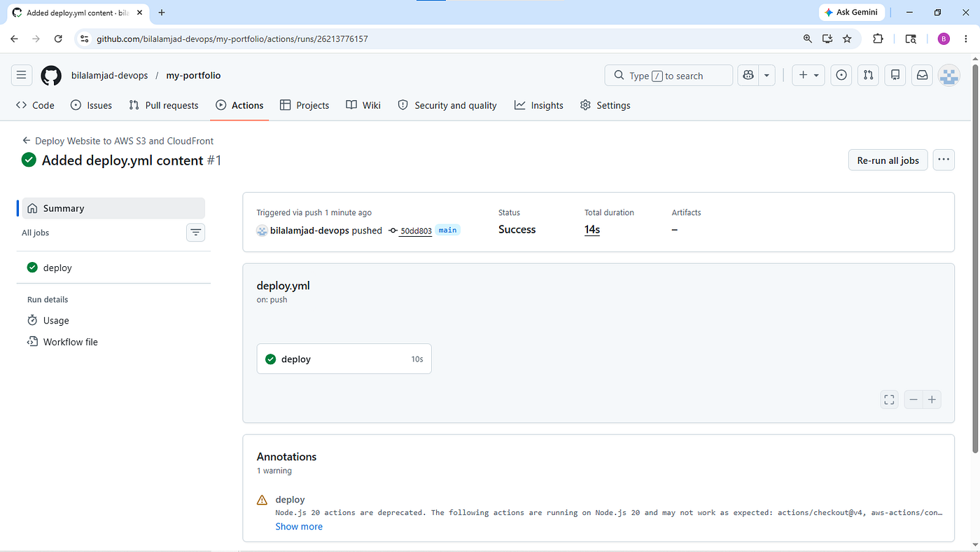Open the Insights tab
The height and width of the screenshot is (552, 980).
(x=539, y=105)
